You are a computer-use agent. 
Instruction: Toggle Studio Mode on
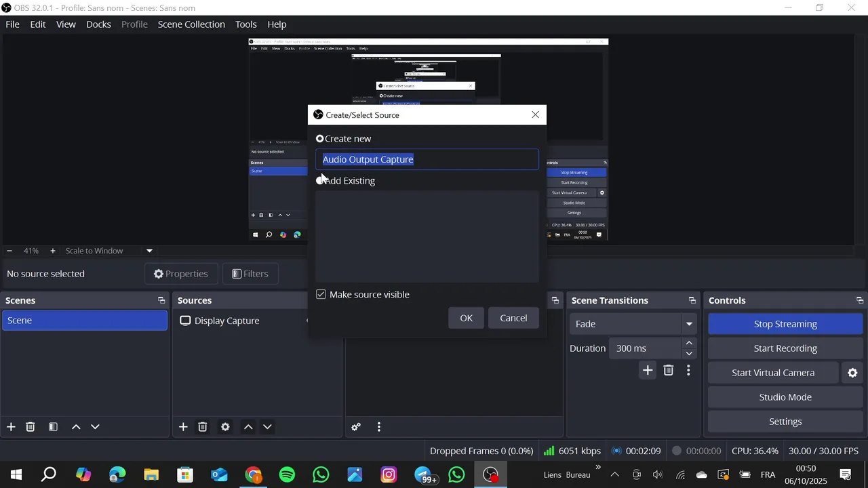(x=785, y=397)
